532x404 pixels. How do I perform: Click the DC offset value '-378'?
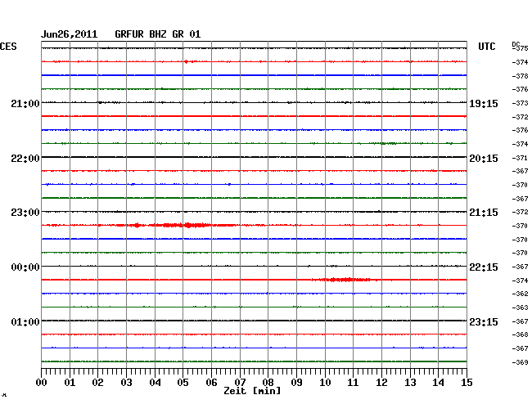point(520,76)
